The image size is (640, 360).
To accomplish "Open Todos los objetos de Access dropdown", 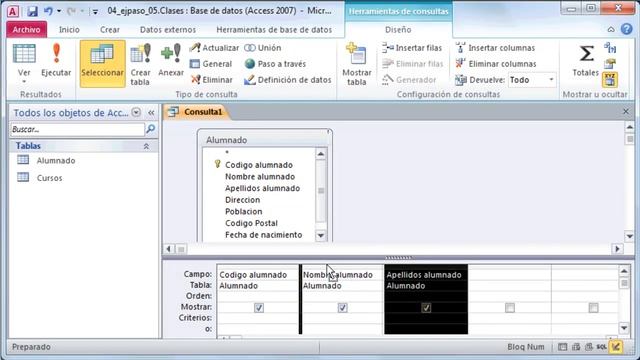I will tap(136, 112).
